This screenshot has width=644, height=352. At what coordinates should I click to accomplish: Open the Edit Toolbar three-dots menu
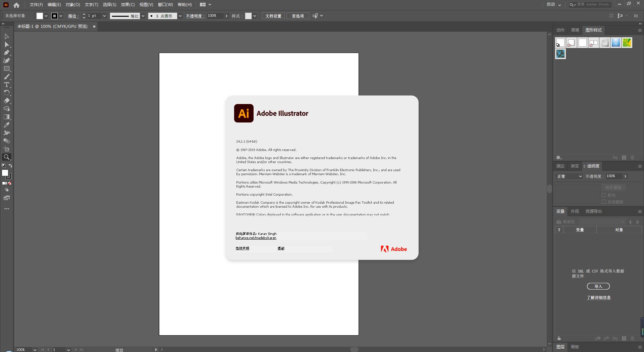7,209
